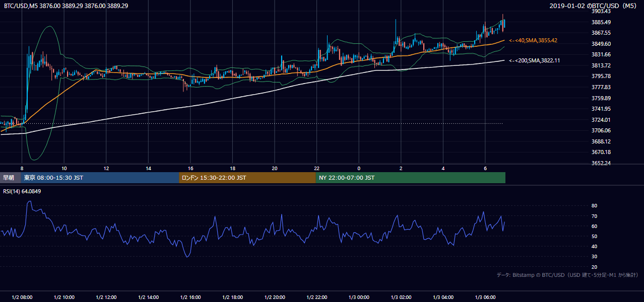The width and height of the screenshot is (644, 302).
Task: Select the white '<-<200,SMA,3822.11' label
Action: pyautogui.click(x=535, y=60)
